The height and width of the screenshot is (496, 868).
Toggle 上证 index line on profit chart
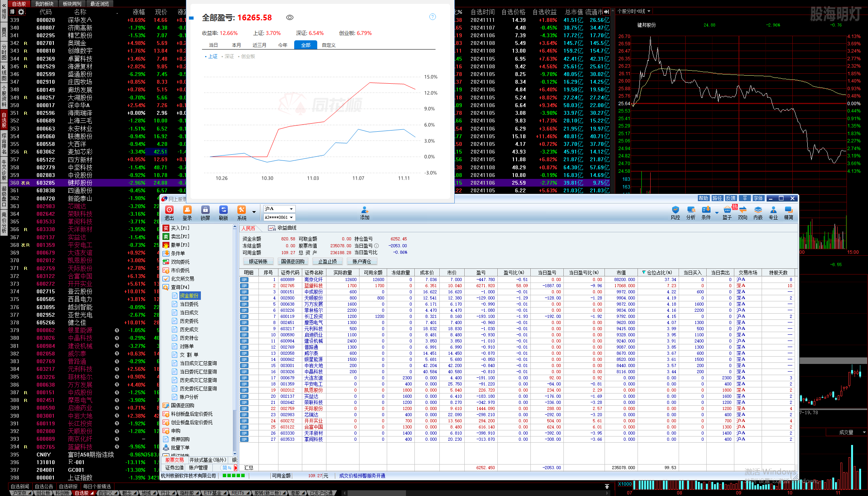pos(211,56)
